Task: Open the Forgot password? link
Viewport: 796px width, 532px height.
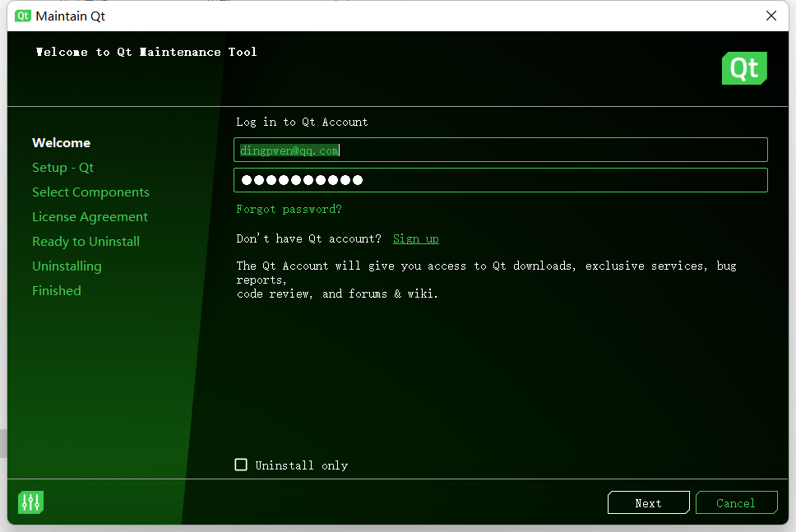Action: 289,209
